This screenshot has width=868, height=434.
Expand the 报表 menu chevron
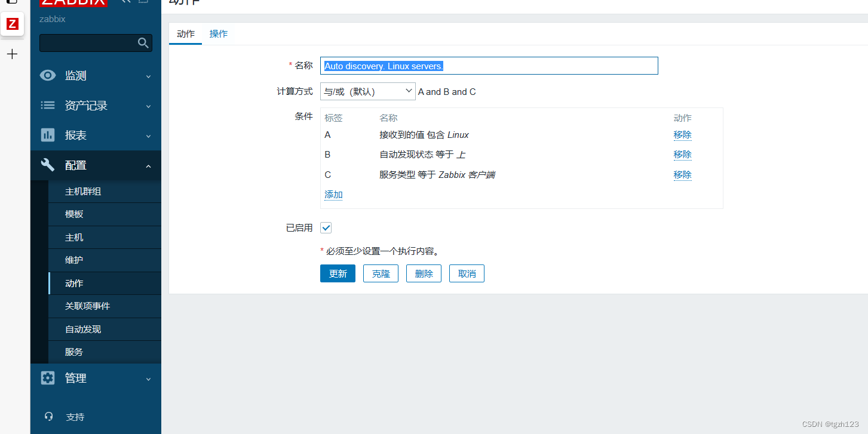(x=149, y=136)
